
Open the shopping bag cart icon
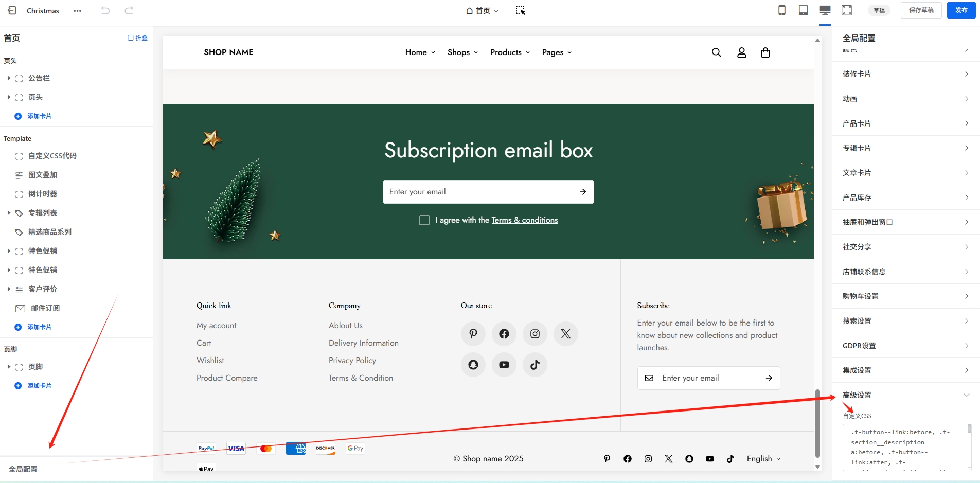765,52
